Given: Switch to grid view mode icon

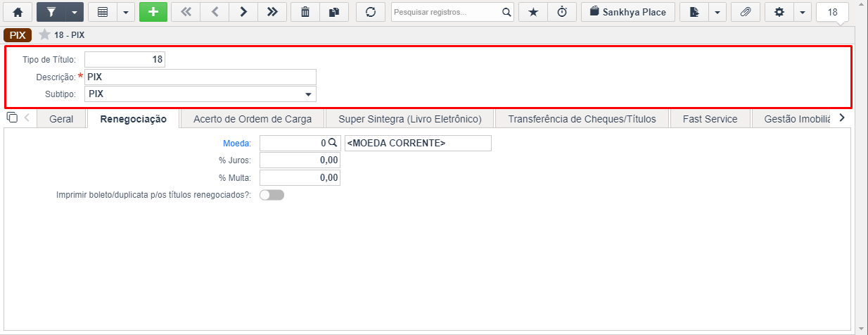Looking at the screenshot, I should 102,12.
